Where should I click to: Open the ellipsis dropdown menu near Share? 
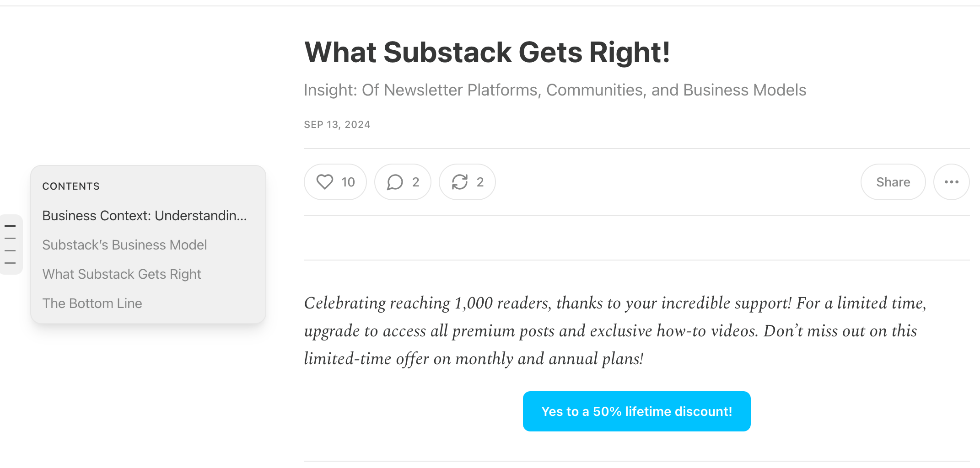[951, 181]
